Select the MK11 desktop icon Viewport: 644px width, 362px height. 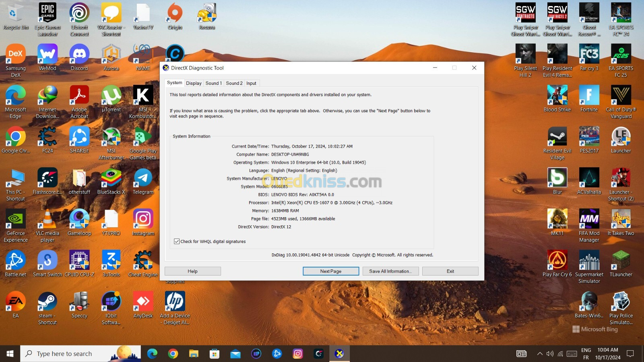pyautogui.click(x=557, y=222)
